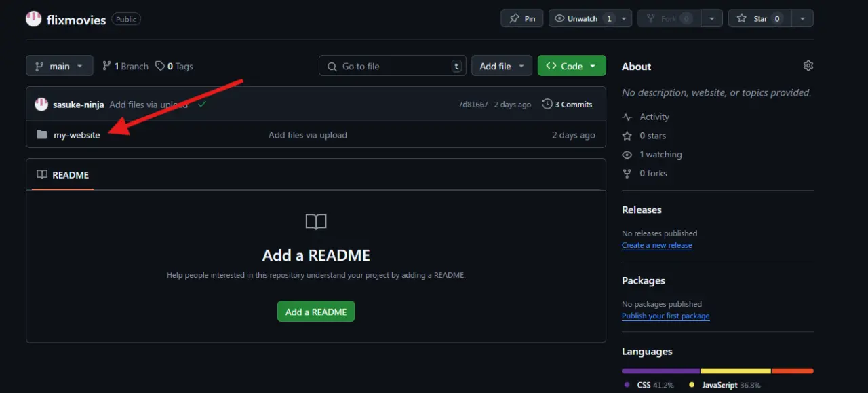Click Publish your first package link

666,316
